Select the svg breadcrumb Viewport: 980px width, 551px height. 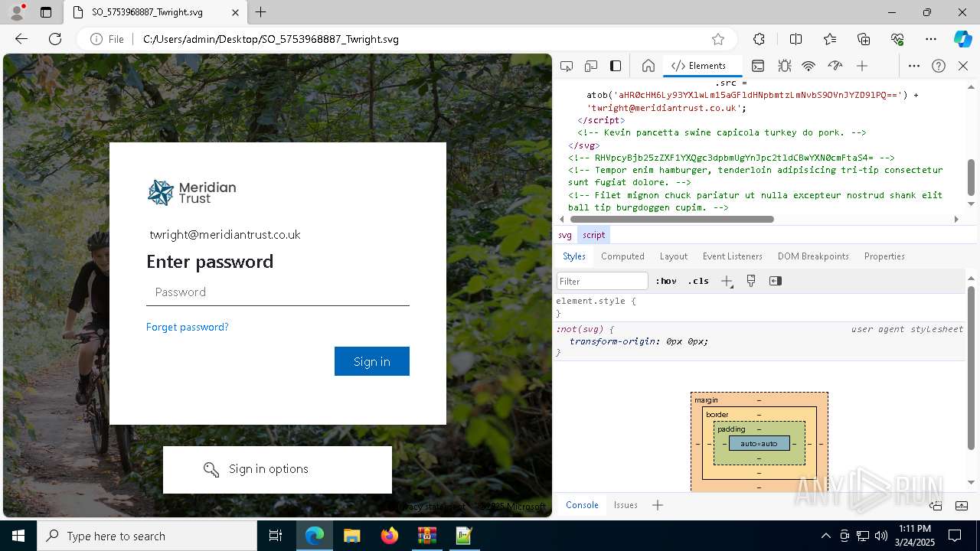point(564,235)
